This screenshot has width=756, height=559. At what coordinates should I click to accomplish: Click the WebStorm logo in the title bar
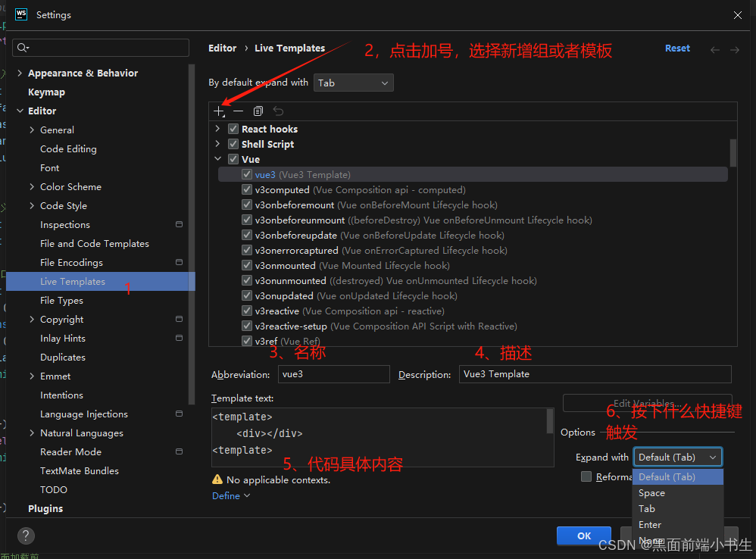click(x=21, y=14)
